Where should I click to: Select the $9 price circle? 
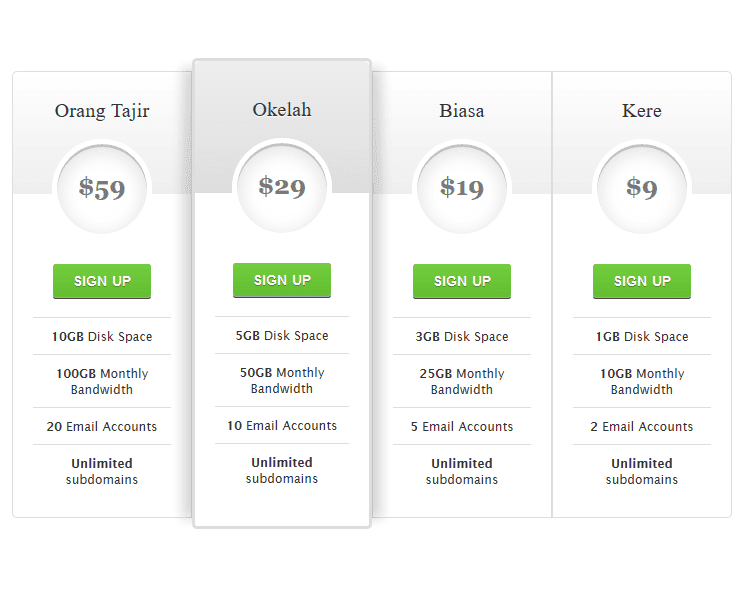(642, 189)
